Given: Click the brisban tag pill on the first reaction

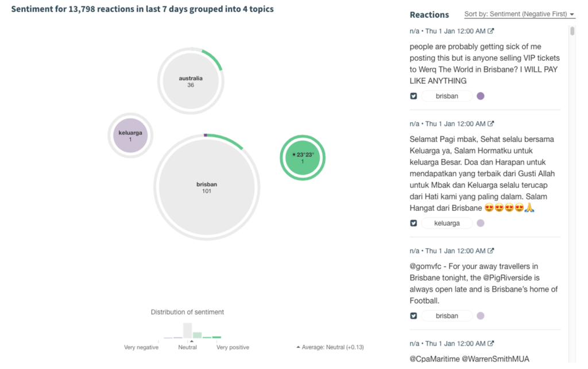Looking at the screenshot, I should click(x=447, y=96).
